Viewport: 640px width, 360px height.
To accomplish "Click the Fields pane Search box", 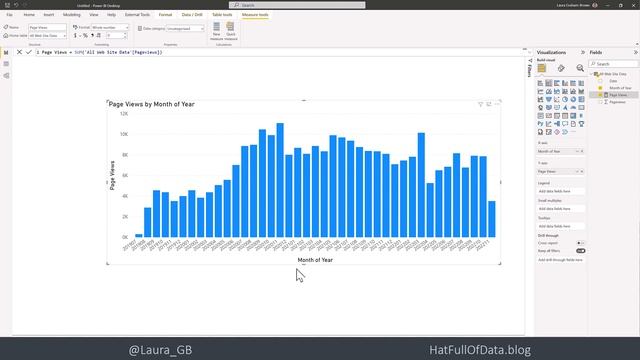I will 613,64.
